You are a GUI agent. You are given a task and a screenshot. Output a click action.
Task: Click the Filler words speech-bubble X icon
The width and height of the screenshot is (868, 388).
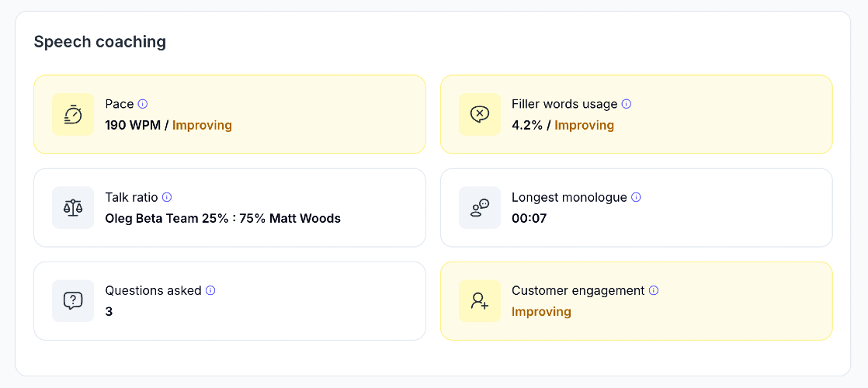pyautogui.click(x=480, y=114)
